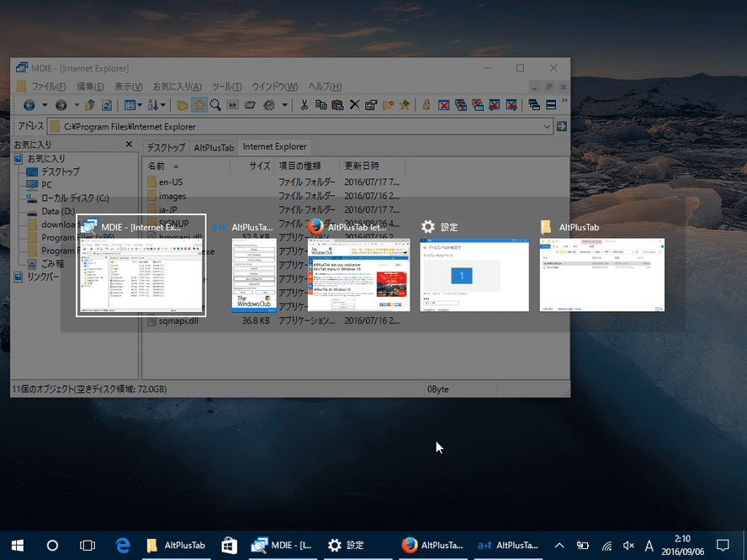Click the Copy icon in MDIE toolbar
The width and height of the screenshot is (747, 560).
pyautogui.click(x=321, y=105)
